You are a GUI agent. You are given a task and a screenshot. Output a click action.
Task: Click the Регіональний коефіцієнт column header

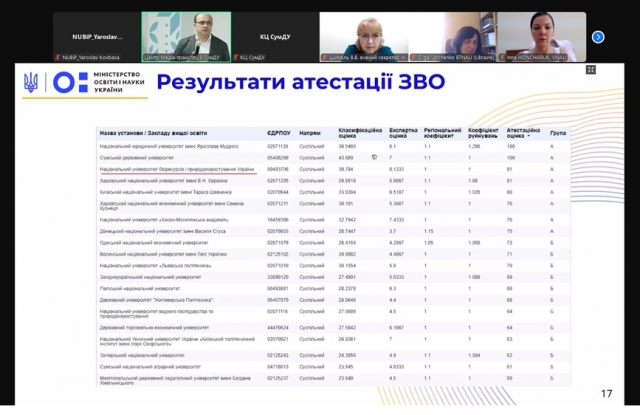pyautogui.click(x=442, y=133)
